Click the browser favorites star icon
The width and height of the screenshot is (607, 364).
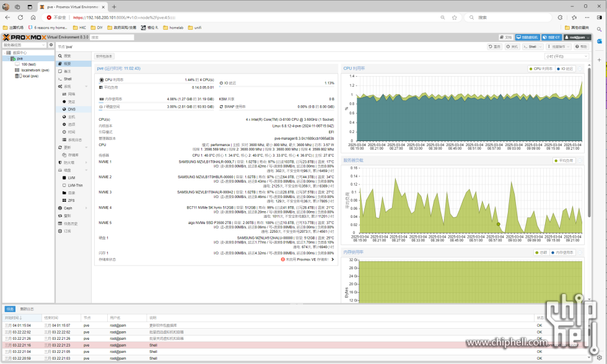pyautogui.click(x=455, y=17)
